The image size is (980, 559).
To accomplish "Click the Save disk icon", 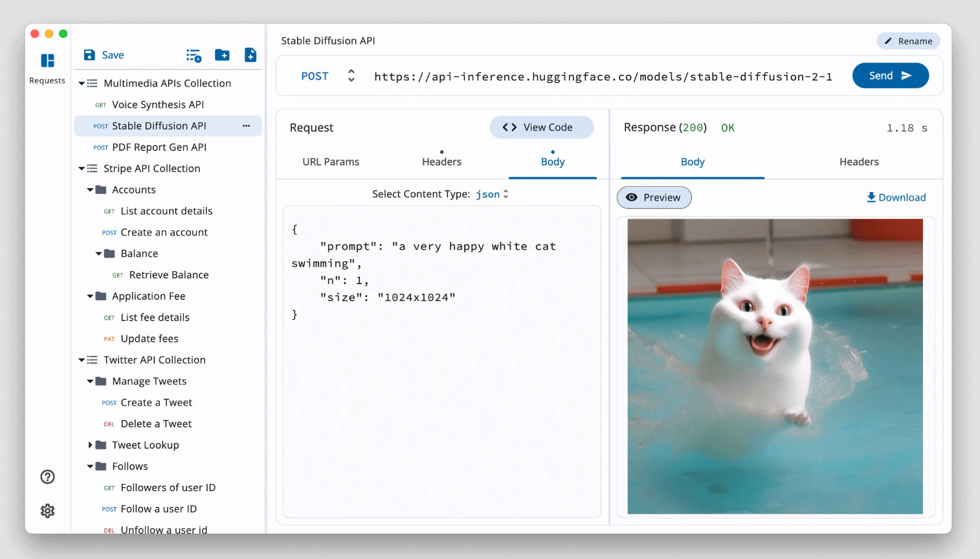I will 90,55.
